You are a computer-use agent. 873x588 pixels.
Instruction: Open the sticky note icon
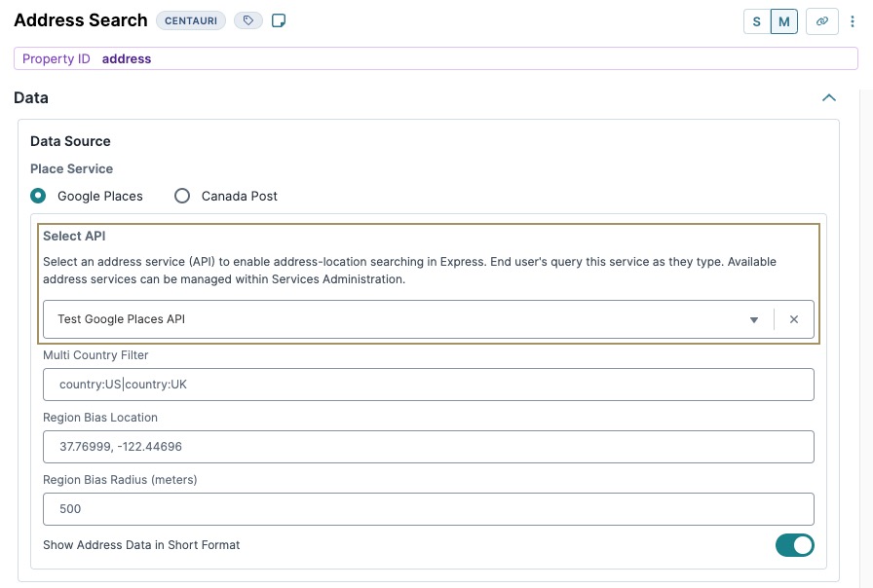tap(279, 20)
